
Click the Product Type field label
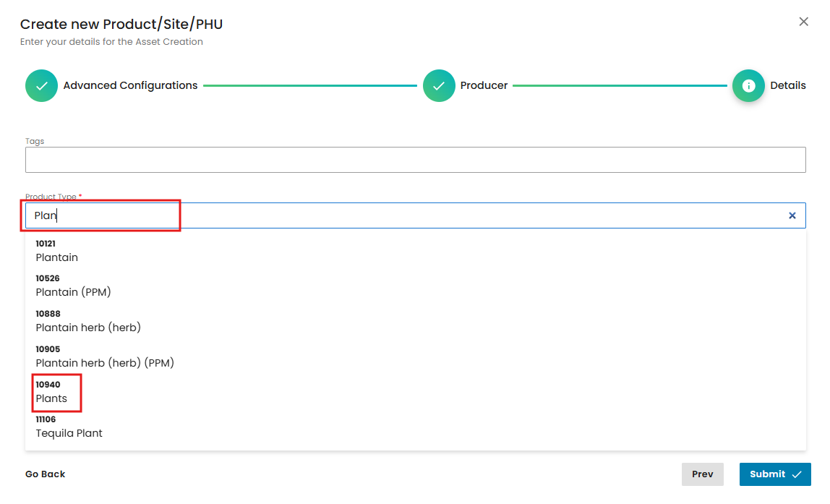pos(52,197)
